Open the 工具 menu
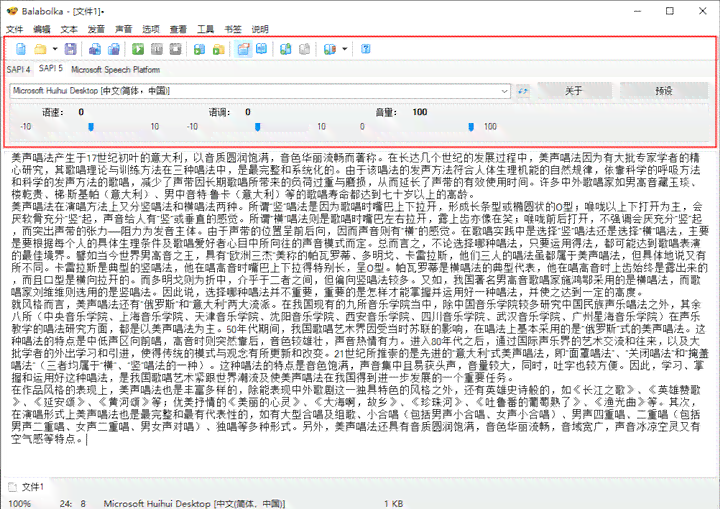Screen dimensions: 720x509 [205, 29]
